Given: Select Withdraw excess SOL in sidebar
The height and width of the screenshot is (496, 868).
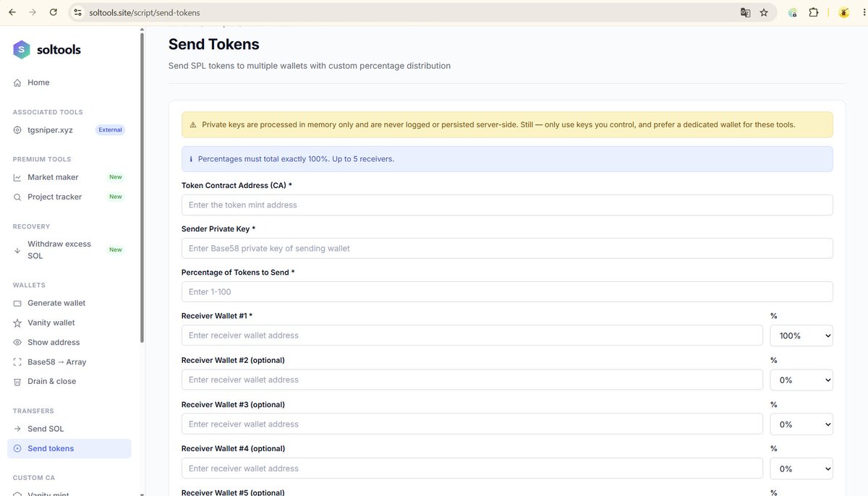Looking at the screenshot, I should pos(69,250).
